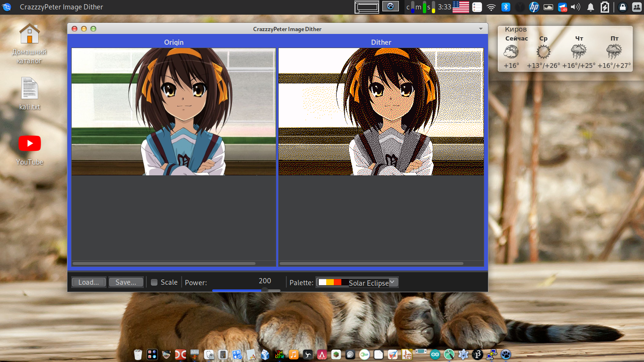The image size is (644, 362).
Task: Click the Wi-Fi network tray icon
Action: click(491, 7)
